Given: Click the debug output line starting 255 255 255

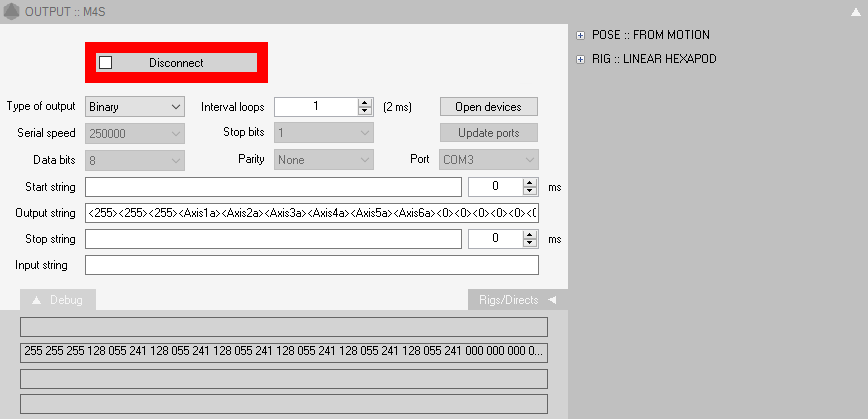Looking at the screenshot, I should pyautogui.click(x=284, y=353).
